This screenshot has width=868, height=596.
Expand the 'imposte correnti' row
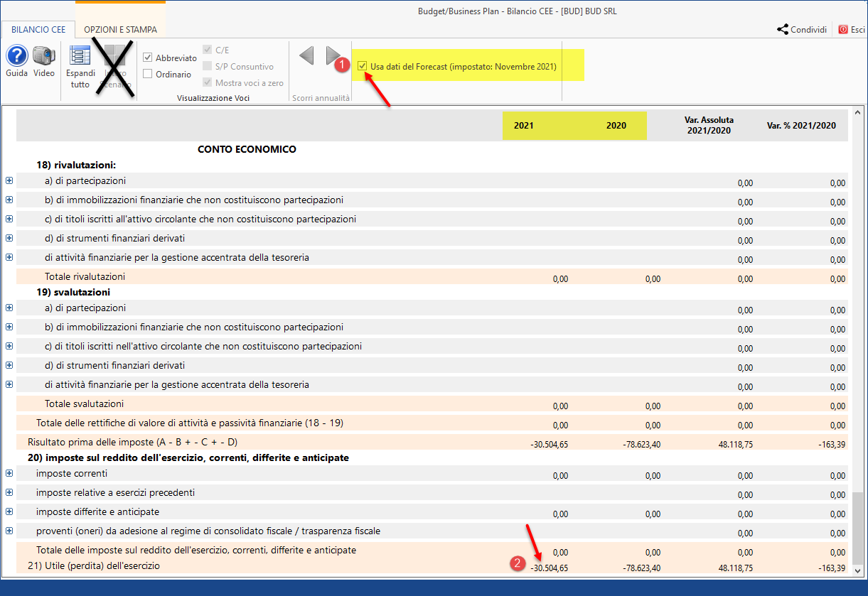point(9,473)
